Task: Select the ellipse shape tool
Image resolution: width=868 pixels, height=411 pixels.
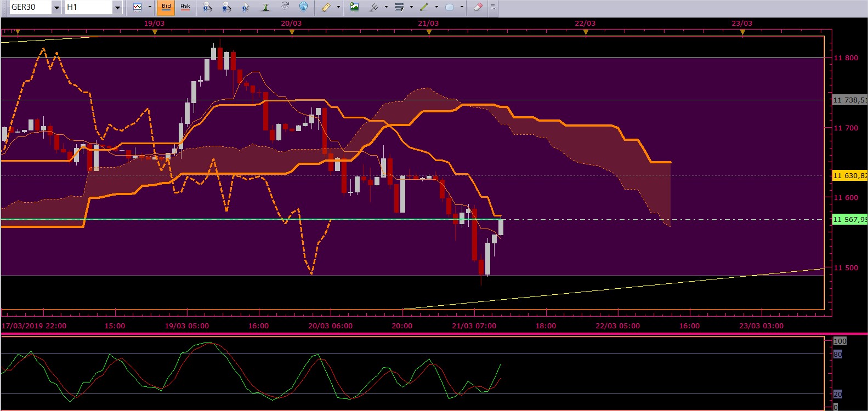Action: pos(450,7)
